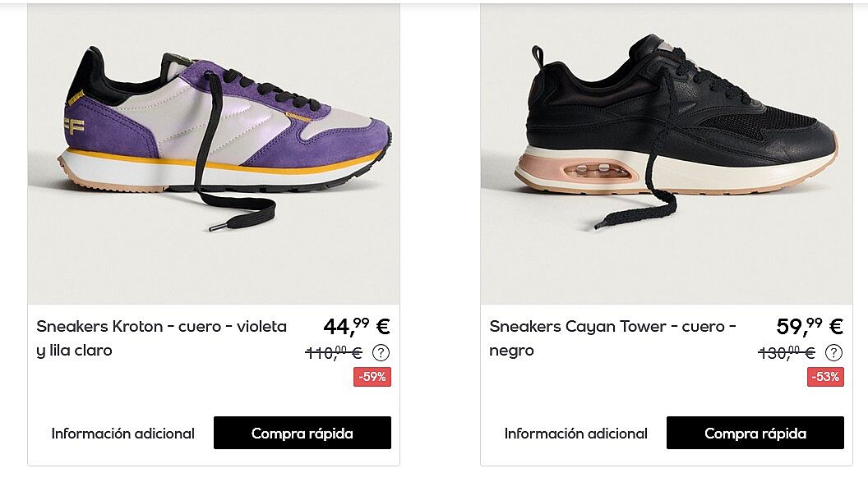Click the crossed-out 110,00 € original price
The image size is (868, 482).
coord(334,352)
